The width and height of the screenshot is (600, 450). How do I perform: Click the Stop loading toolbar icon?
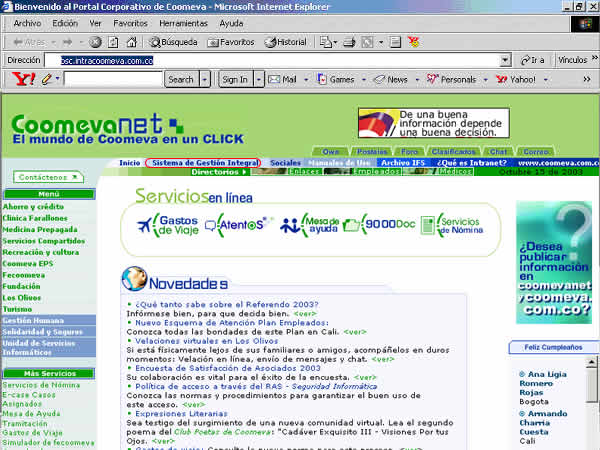96,42
